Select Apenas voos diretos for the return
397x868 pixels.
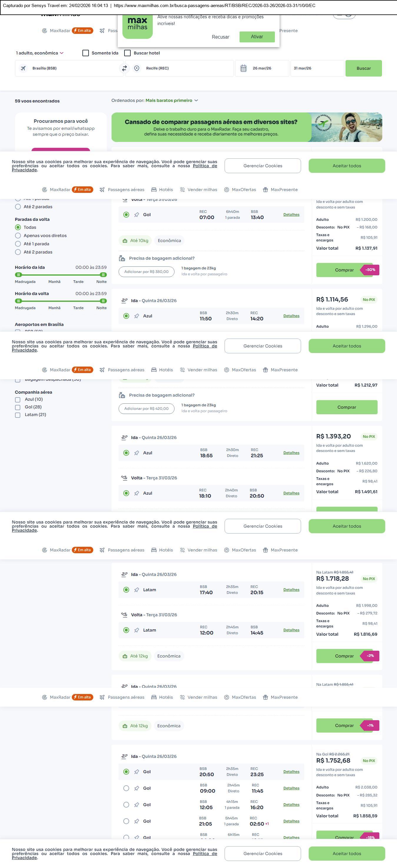[x=18, y=236]
